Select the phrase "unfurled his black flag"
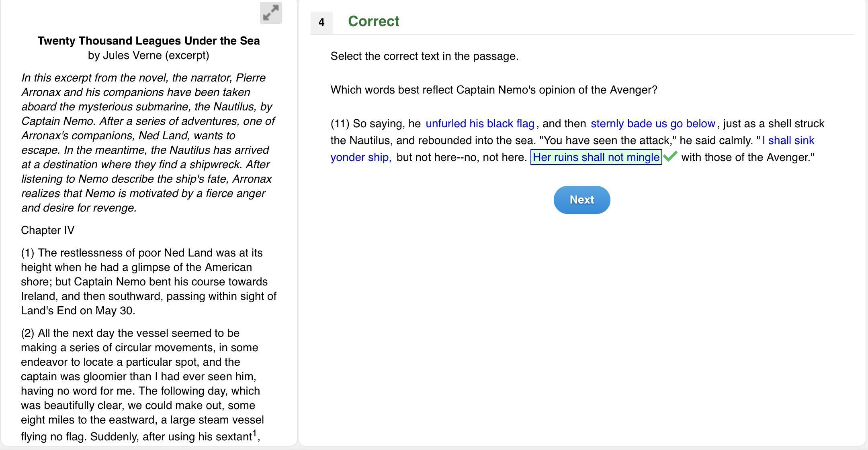The image size is (868, 450). pyautogui.click(x=480, y=124)
